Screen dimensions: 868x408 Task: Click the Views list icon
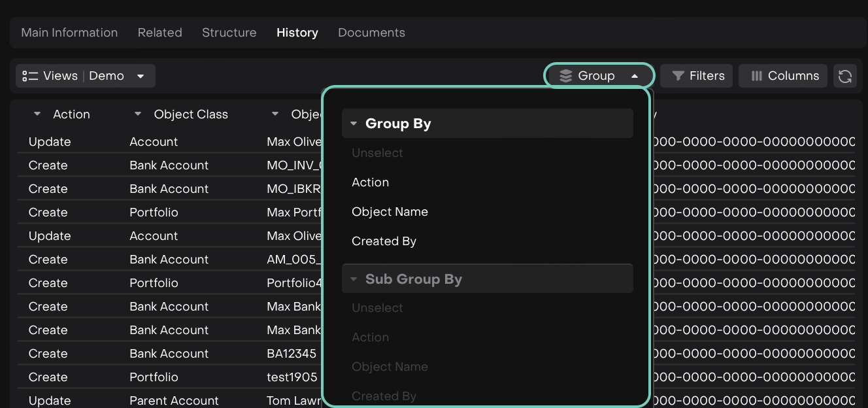point(30,76)
